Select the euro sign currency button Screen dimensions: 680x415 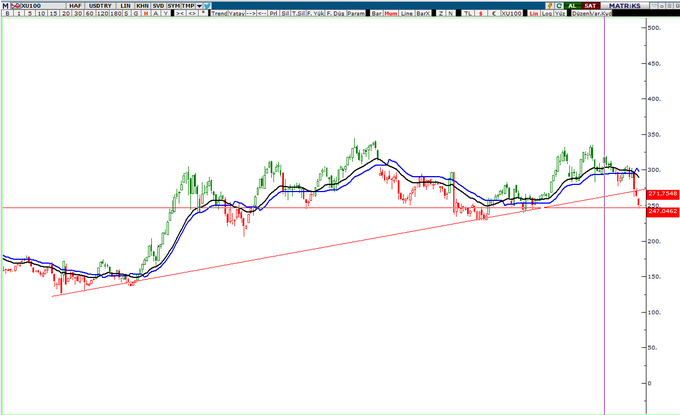(494, 13)
